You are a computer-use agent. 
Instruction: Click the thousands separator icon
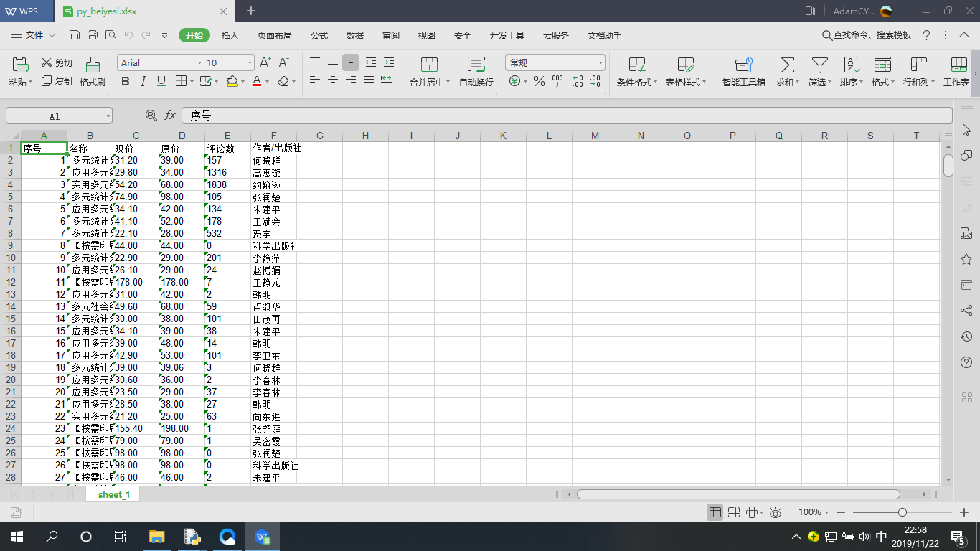558,82
